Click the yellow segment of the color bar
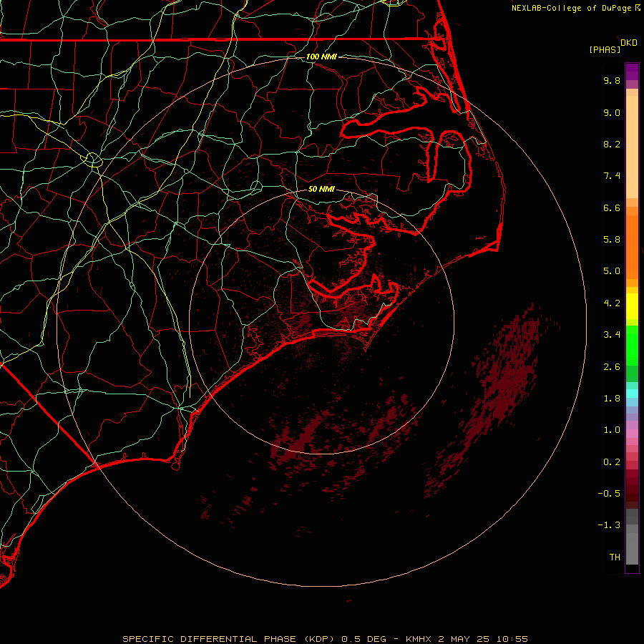Image resolution: width=644 pixels, height=644 pixels. [x=632, y=306]
